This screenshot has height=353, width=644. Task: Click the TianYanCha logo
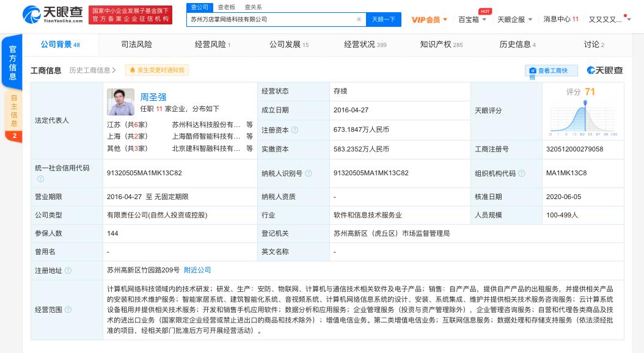[x=53, y=15]
